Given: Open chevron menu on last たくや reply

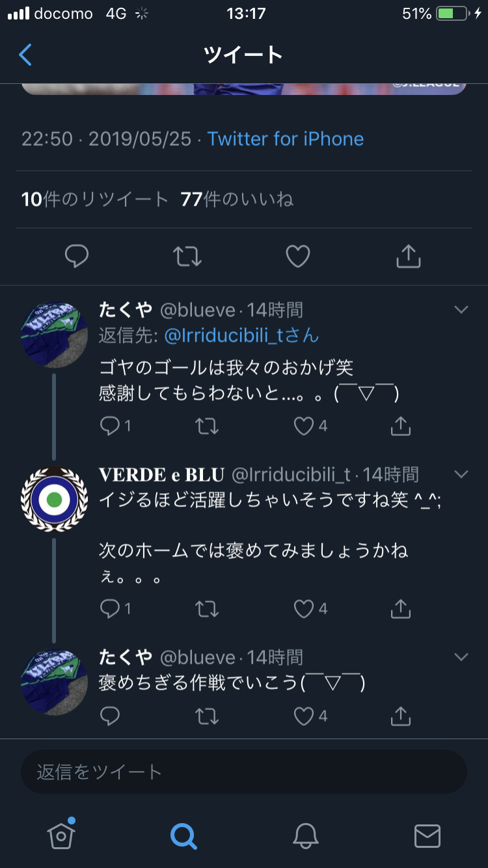Looking at the screenshot, I should [x=461, y=657].
